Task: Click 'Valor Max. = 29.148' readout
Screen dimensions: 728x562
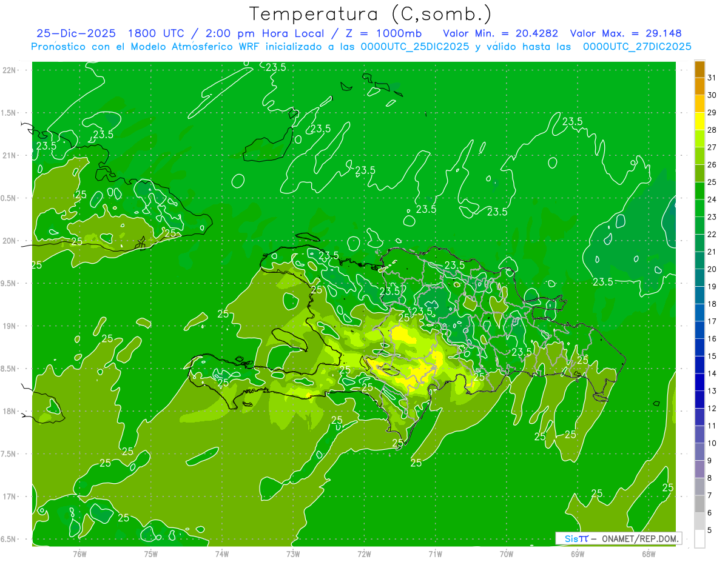Action: click(x=626, y=33)
